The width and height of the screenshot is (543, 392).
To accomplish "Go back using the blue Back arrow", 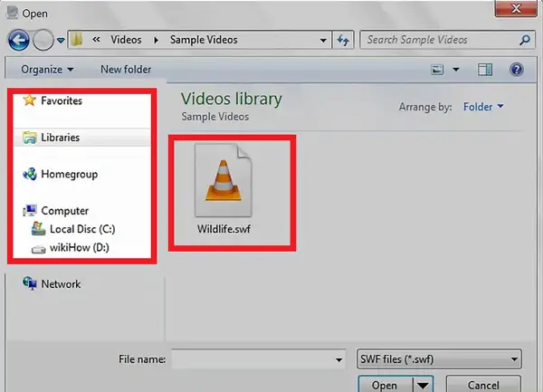I will tap(18, 40).
